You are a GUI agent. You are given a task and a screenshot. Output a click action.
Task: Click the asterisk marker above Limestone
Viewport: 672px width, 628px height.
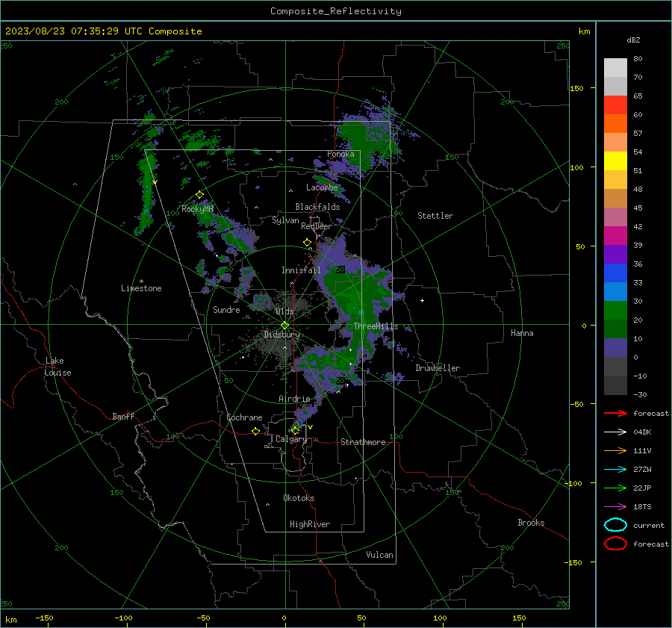[141, 282]
